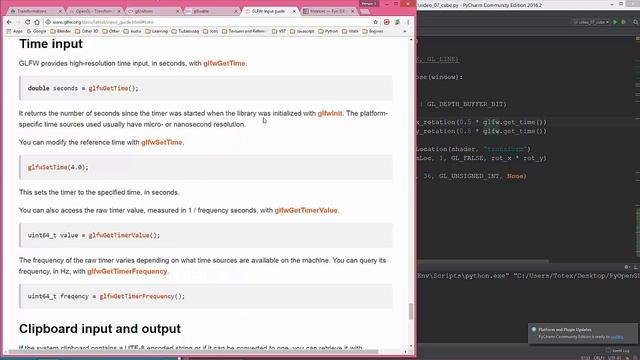The height and width of the screenshot is (360, 640).
Task: Open the Learning bookmarks folder
Action: coord(156,31)
